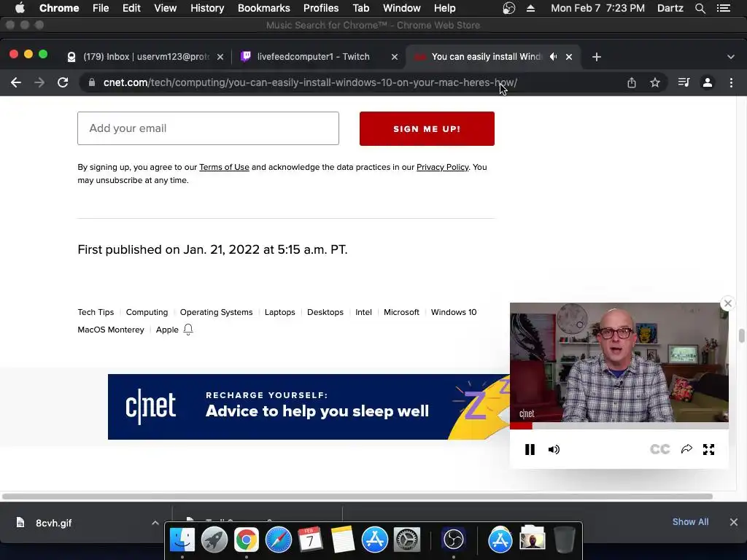Screen dimensions: 747x560
Task: Reload the CNET page
Action: tap(63, 82)
